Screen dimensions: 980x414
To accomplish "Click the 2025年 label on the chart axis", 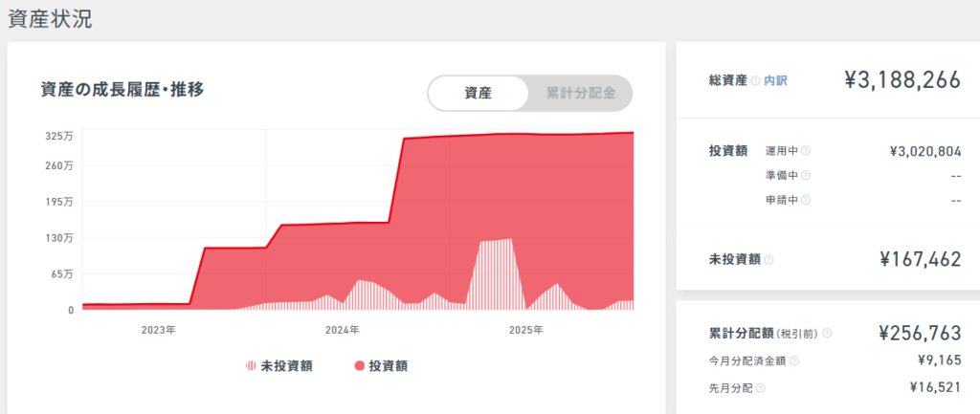I will click(525, 330).
